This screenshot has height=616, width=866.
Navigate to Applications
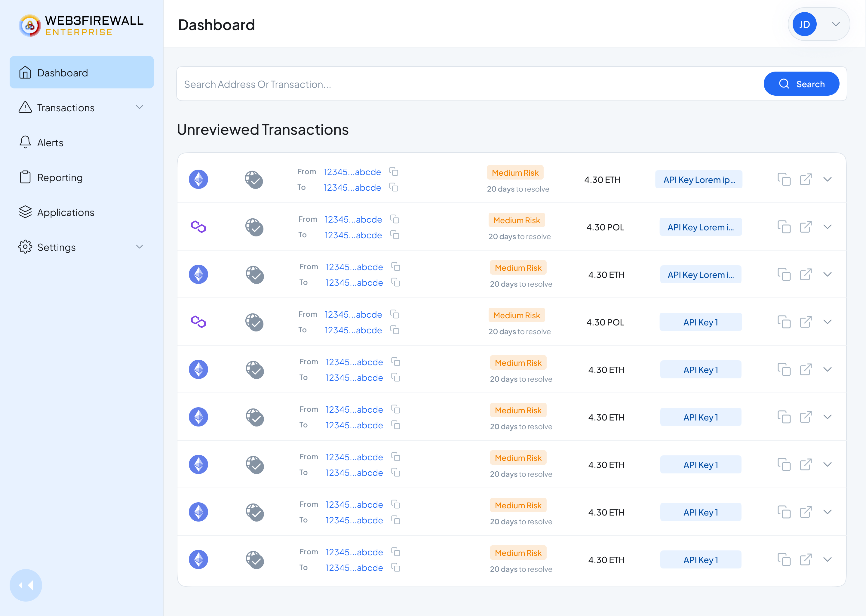[81, 212]
